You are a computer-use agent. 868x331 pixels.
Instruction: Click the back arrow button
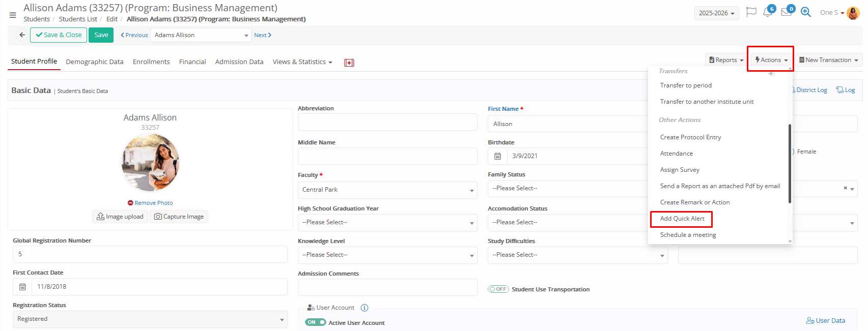pyautogui.click(x=22, y=35)
